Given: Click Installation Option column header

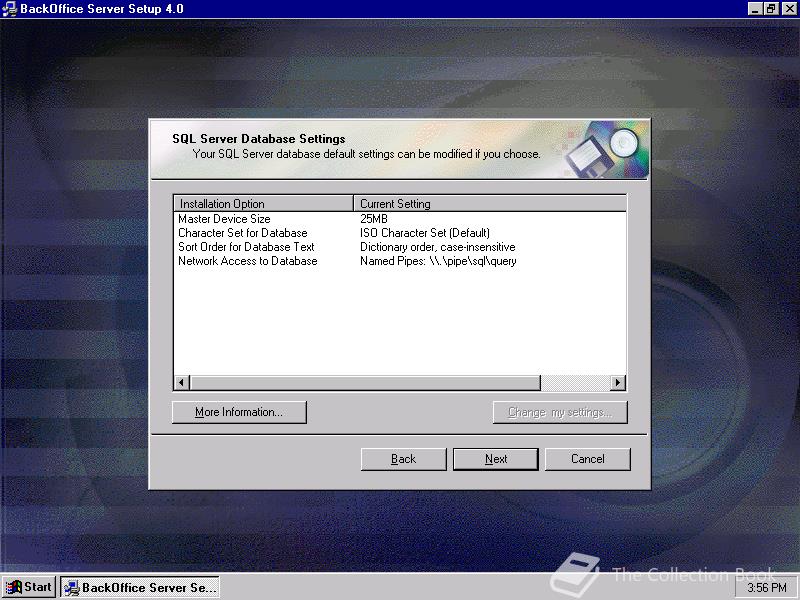Looking at the screenshot, I should (264, 204).
